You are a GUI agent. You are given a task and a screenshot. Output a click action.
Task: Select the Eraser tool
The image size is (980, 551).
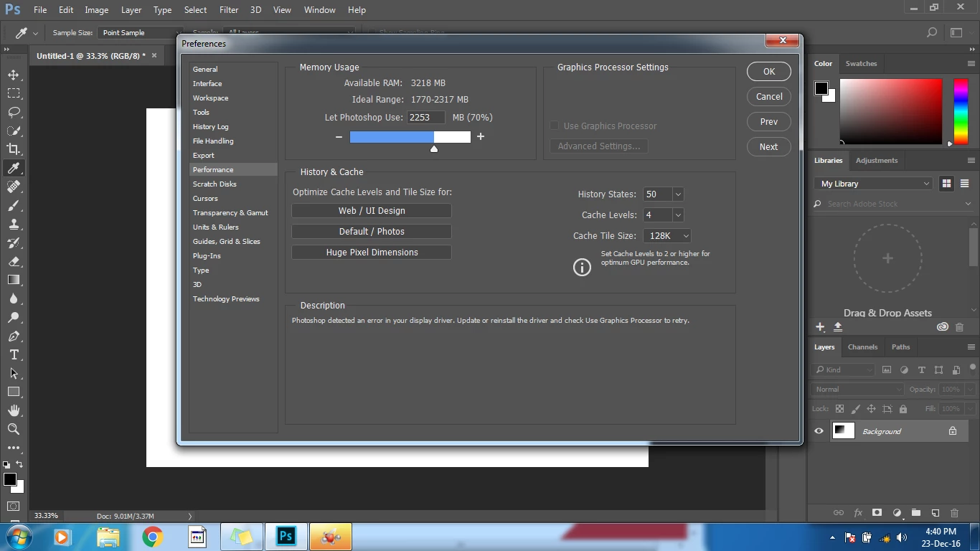pos(14,261)
